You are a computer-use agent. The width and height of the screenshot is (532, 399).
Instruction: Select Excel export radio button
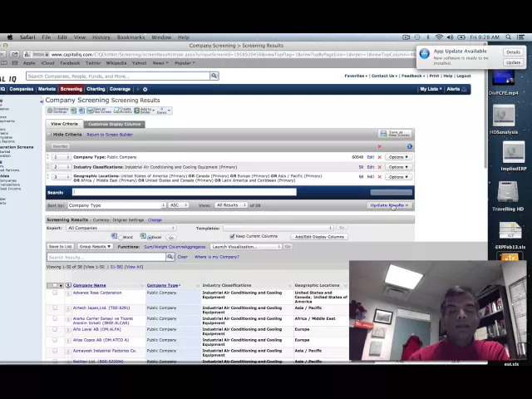click(x=150, y=238)
